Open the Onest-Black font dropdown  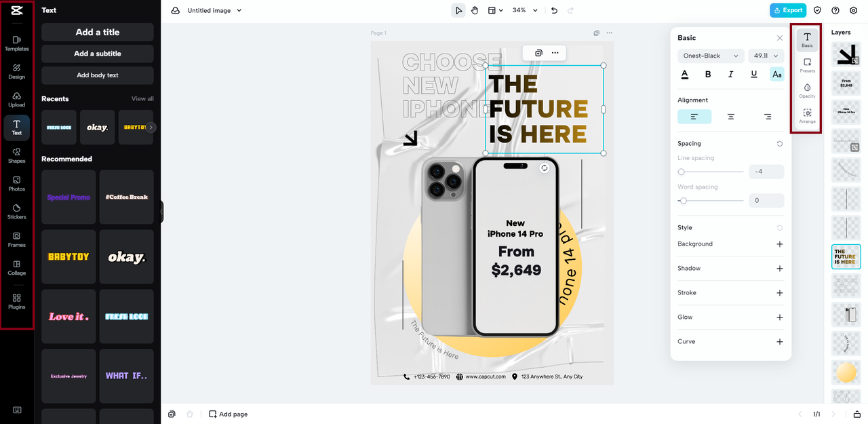pyautogui.click(x=711, y=56)
